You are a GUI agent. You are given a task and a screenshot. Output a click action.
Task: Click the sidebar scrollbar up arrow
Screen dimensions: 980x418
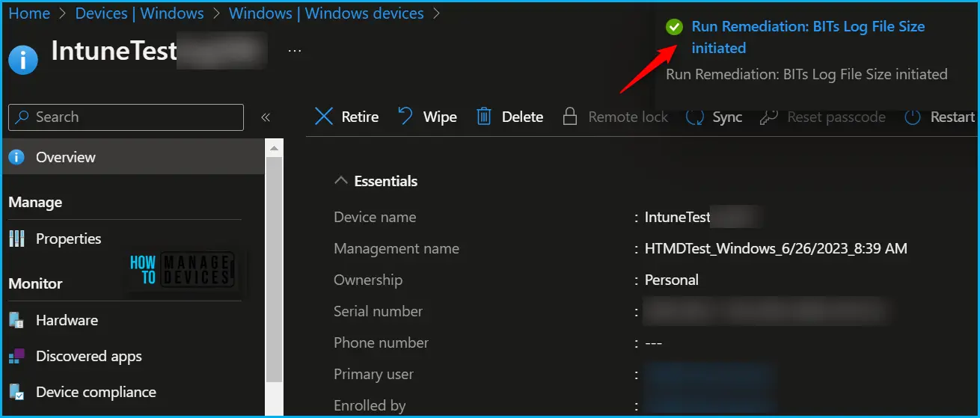pos(275,150)
